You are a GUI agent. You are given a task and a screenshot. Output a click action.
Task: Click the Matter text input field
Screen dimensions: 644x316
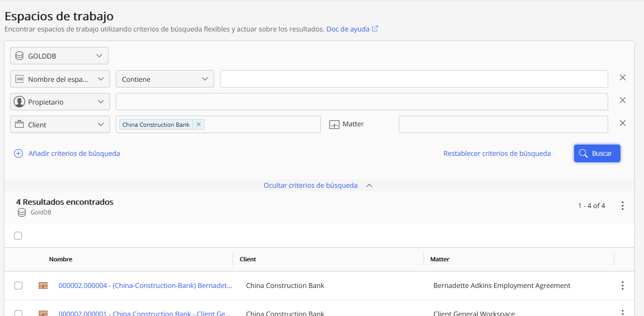503,124
